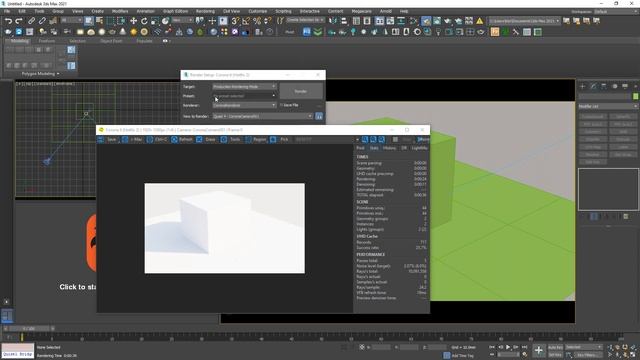Click Save in Corona frame buffer
The height and width of the screenshot is (360, 640).
click(x=107, y=140)
